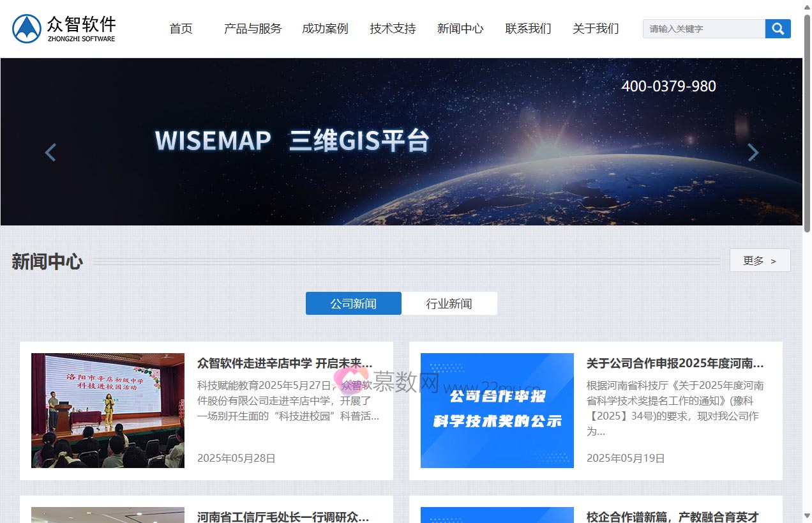Open the 联系我们 page
This screenshot has width=812, height=523.
528,29
